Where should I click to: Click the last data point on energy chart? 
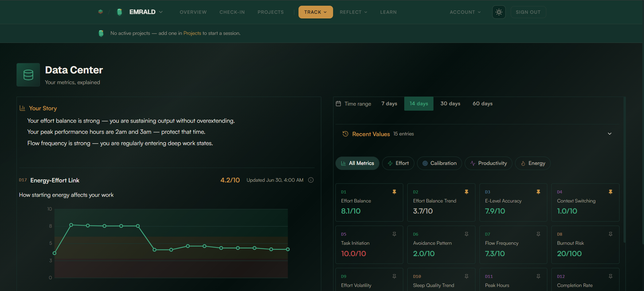(288, 249)
